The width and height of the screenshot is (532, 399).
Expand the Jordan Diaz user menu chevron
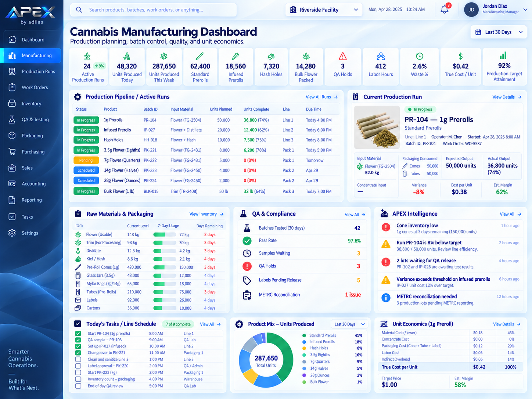tap(525, 10)
